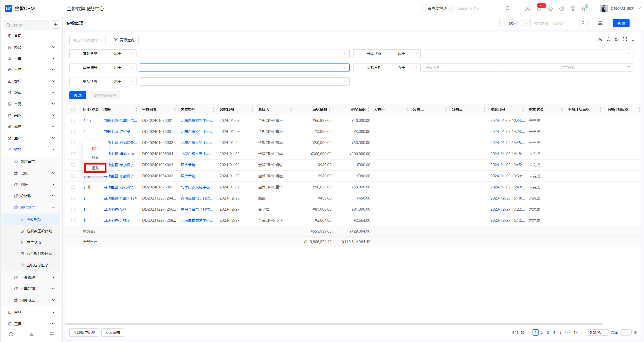
Task: Open the 晨会营销 customer link for DD202401034003
Action: point(188,165)
